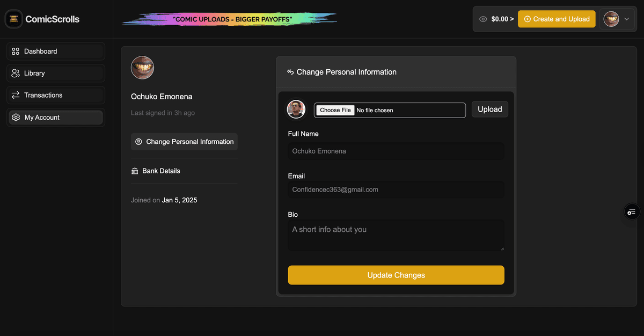Open My Account using the gear icon
644x336 pixels.
(x=14, y=116)
